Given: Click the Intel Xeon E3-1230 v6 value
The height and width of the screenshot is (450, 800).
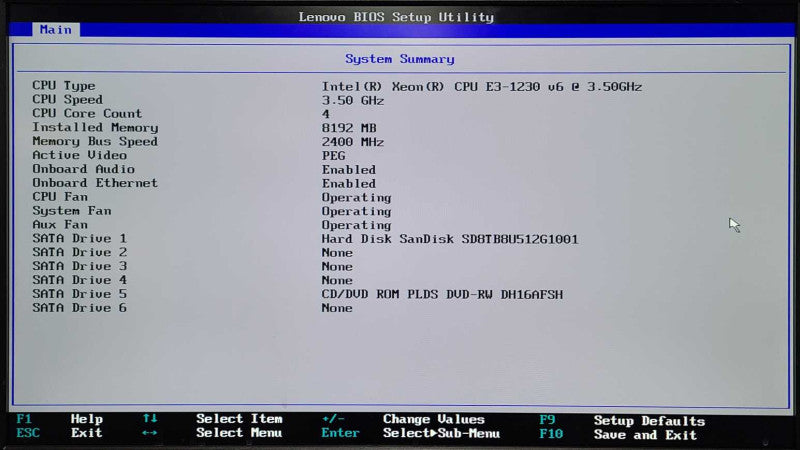Looking at the screenshot, I should 482,87.
